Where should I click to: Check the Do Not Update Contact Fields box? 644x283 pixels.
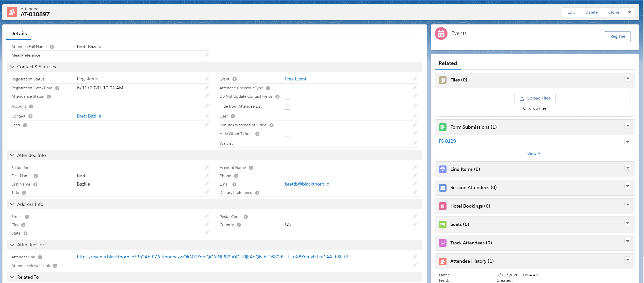click(x=287, y=97)
